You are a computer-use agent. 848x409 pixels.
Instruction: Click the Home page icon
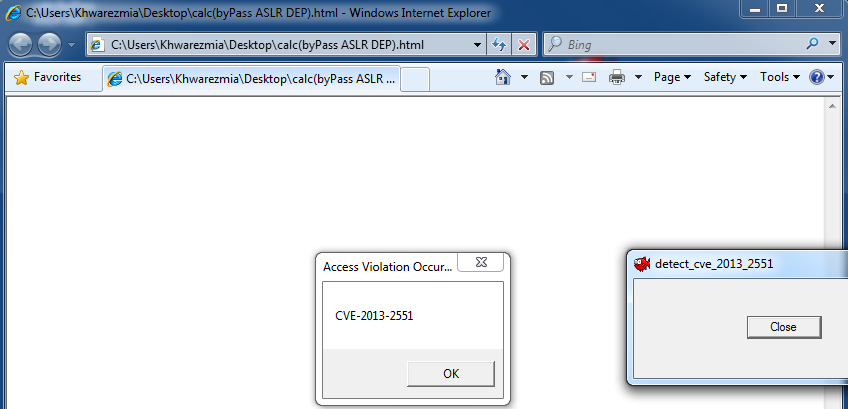[x=503, y=77]
